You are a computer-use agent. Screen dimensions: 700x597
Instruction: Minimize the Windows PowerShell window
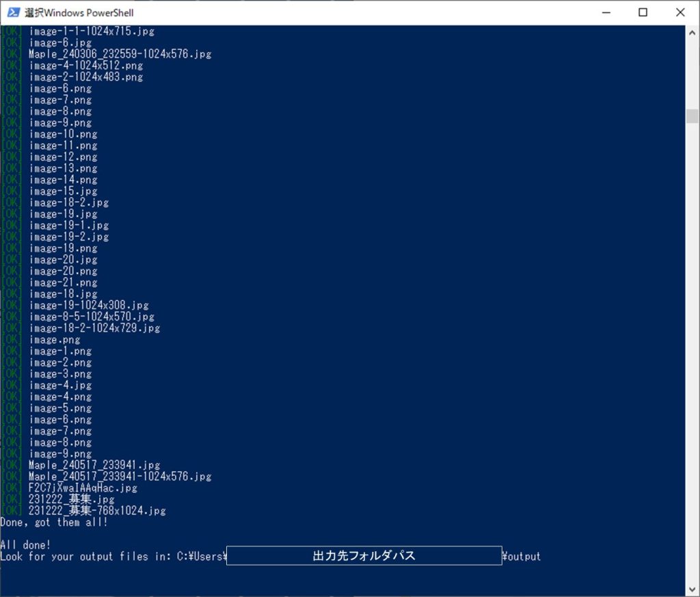pyautogui.click(x=606, y=12)
